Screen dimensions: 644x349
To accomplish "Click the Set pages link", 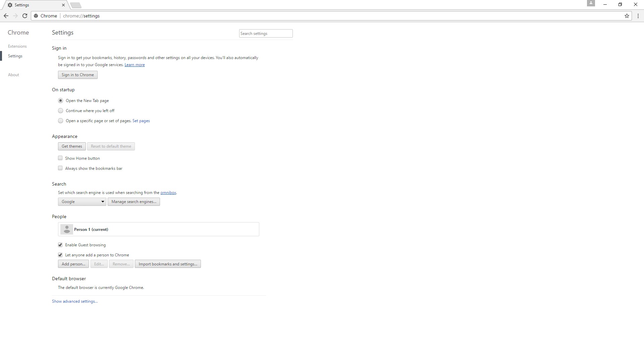I will pyautogui.click(x=141, y=121).
